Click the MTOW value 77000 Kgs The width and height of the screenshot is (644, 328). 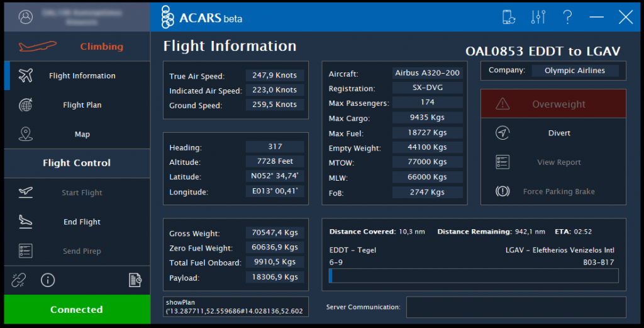coord(427,162)
